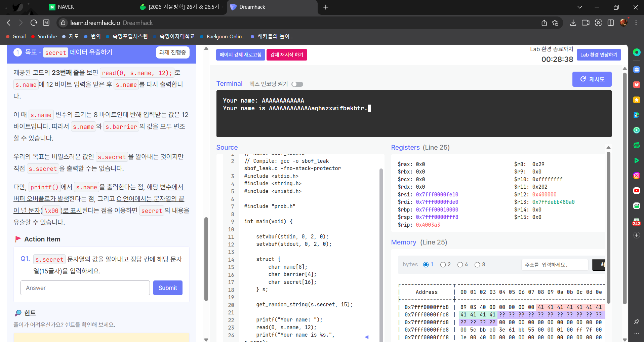This screenshot has width=644, height=342.
Task: Click the Answer input field
Action: 85,288
